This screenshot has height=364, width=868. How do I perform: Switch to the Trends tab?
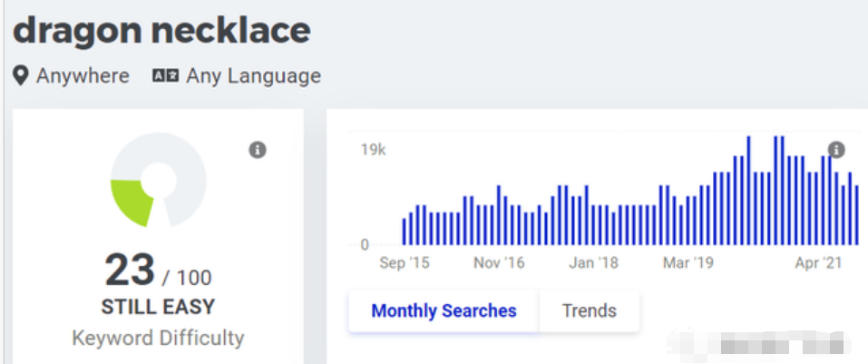[x=589, y=310]
